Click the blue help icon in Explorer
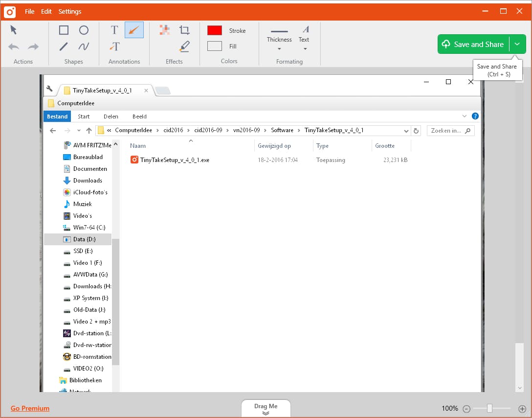The image size is (532, 418). coord(475,116)
